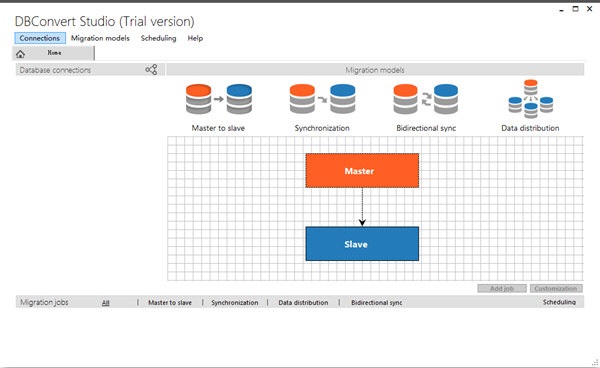
Task: Select the blue Slave node
Action: click(x=362, y=244)
